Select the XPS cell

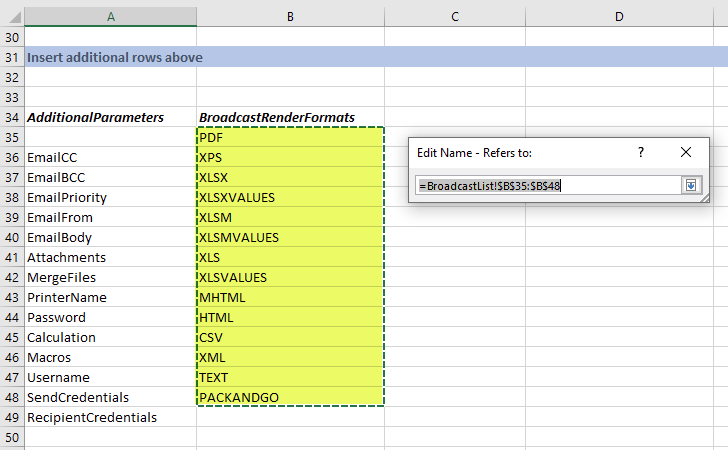[x=290, y=157]
